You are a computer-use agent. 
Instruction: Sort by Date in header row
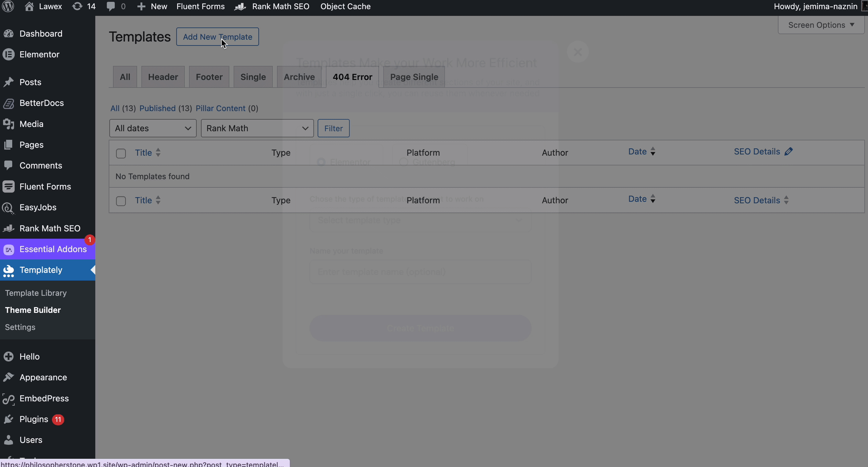point(642,151)
